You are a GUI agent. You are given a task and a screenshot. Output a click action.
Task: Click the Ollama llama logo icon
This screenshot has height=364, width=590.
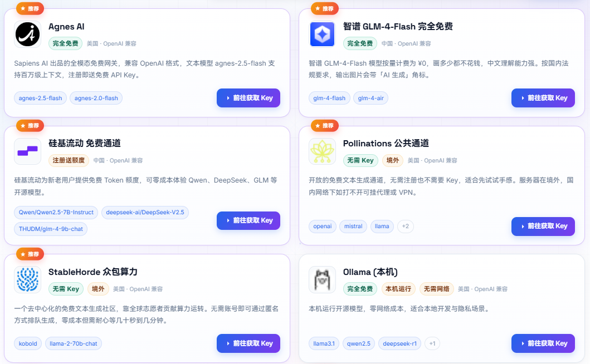(322, 280)
